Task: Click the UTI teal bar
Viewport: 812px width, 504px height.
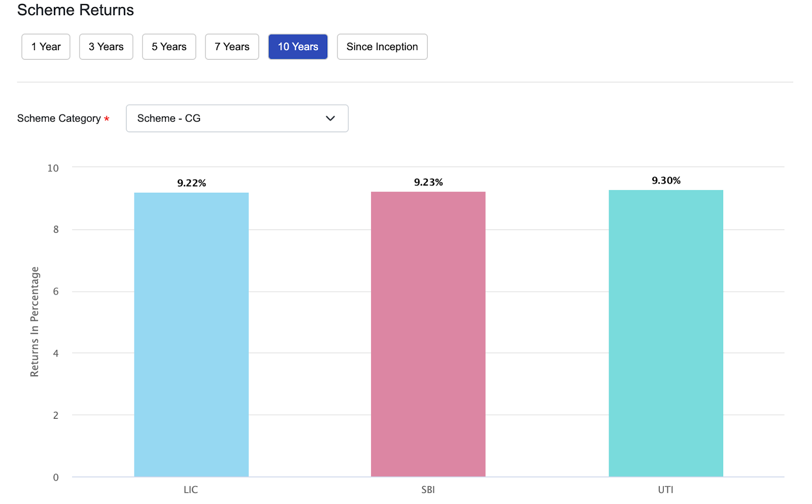Action: [666, 333]
